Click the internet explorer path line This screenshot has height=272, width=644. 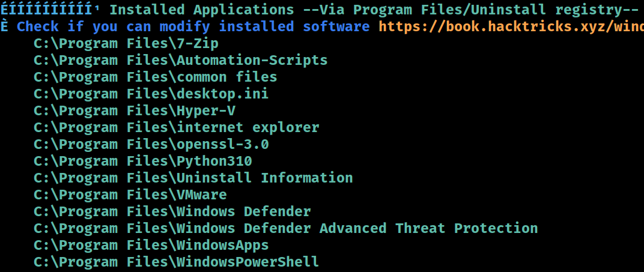tap(177, 127)
